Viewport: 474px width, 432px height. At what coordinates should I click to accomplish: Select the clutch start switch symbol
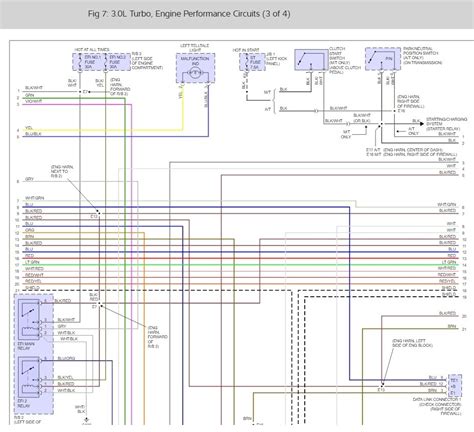[x=311, y=60]
